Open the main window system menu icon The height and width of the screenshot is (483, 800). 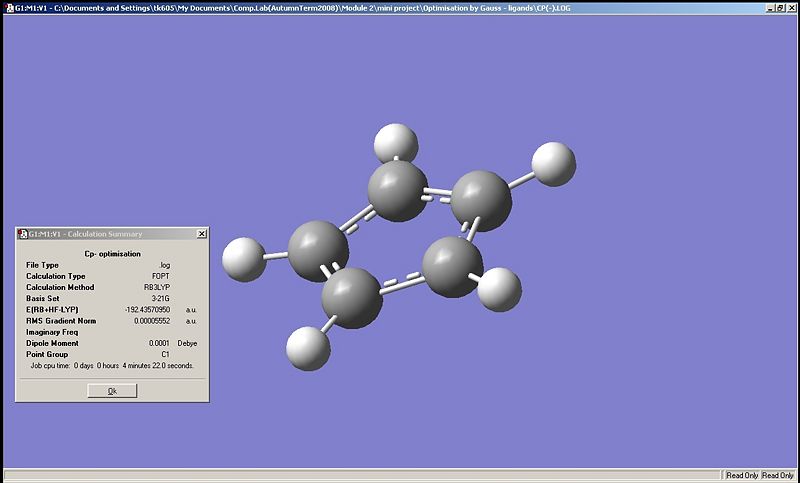(7, 6)
